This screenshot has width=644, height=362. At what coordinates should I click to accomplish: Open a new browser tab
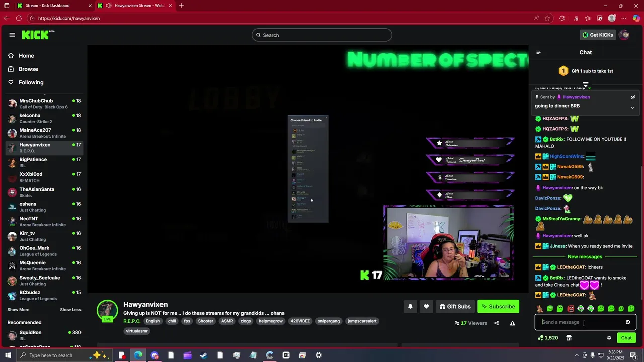coord(181,6)
